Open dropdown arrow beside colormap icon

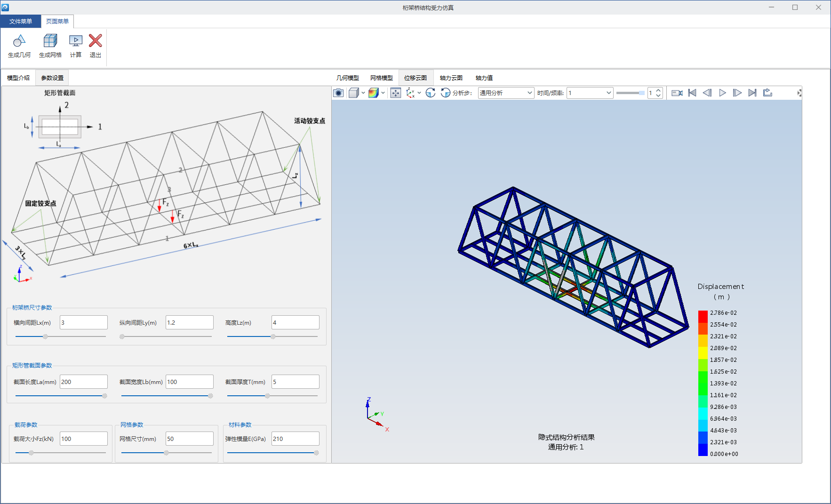coord(383,93)
